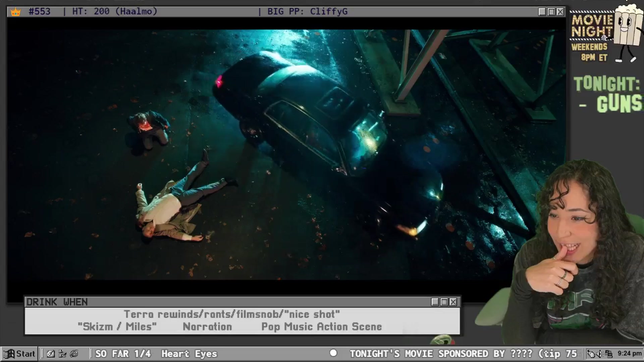
Task: Select the "Narration" drink rule
Action: coord(207,326)
